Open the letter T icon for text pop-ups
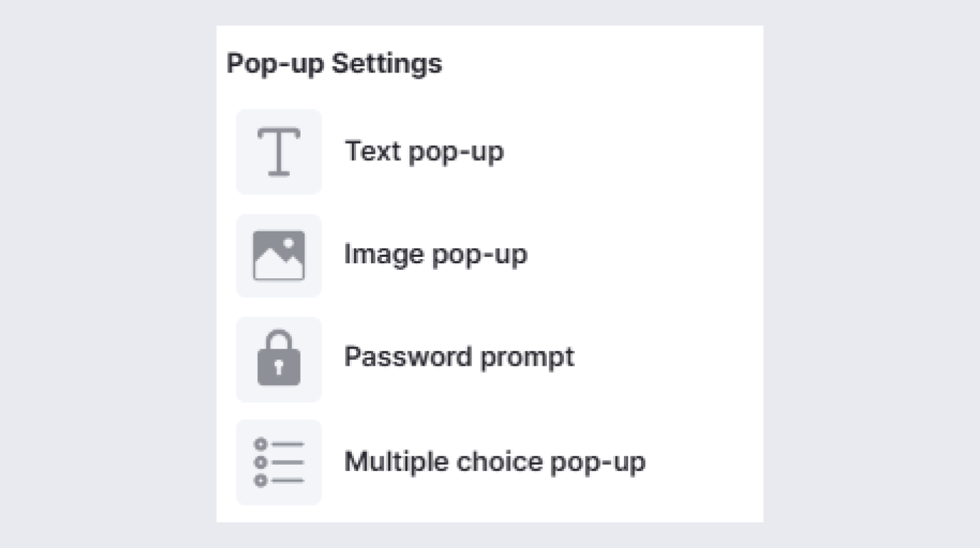 (x=278, y=151)
